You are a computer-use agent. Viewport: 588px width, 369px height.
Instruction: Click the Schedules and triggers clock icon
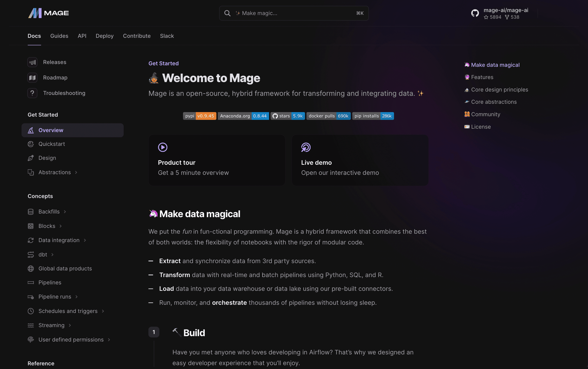point(30,311)
